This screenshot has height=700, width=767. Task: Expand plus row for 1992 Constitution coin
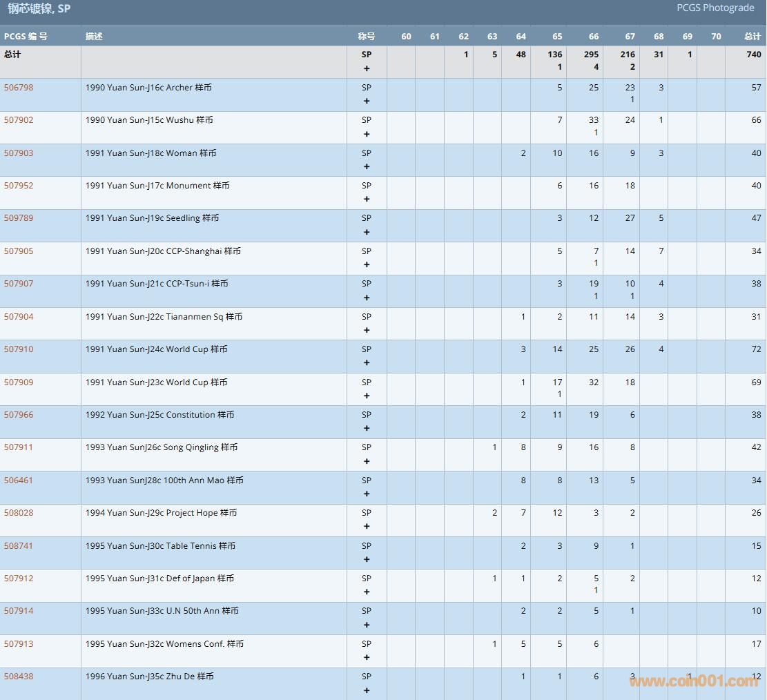[367, 429]
